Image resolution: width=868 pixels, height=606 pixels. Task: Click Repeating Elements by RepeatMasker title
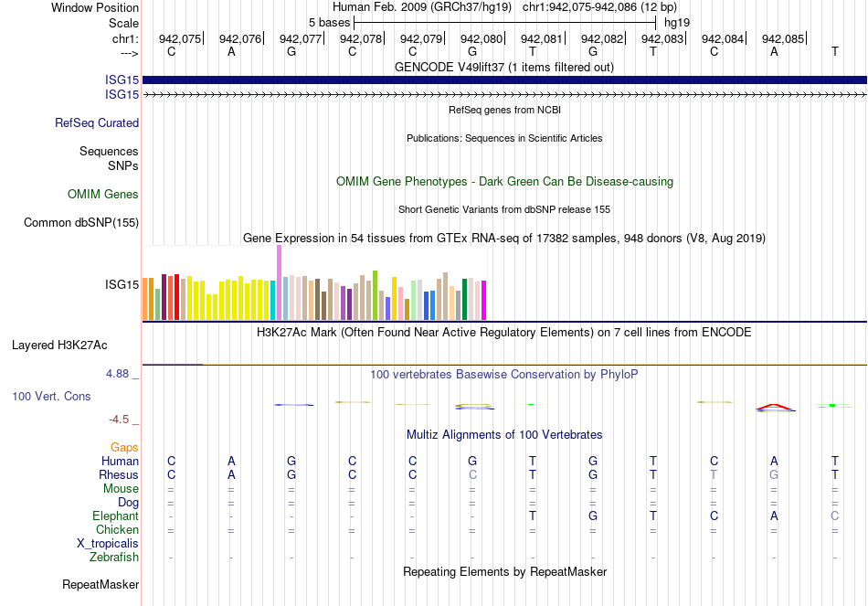504,571
